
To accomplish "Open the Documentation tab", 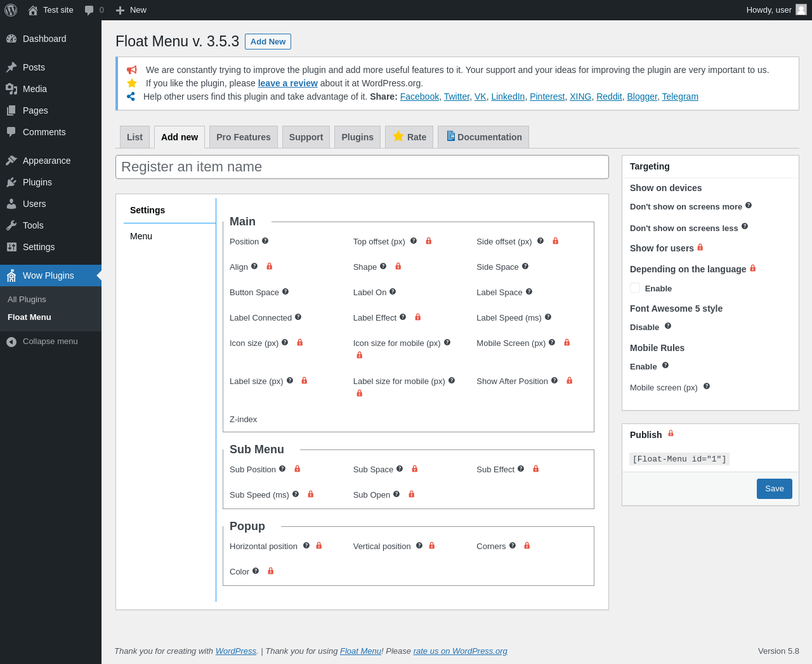I will pyautogui.click(x=483, y=137).
